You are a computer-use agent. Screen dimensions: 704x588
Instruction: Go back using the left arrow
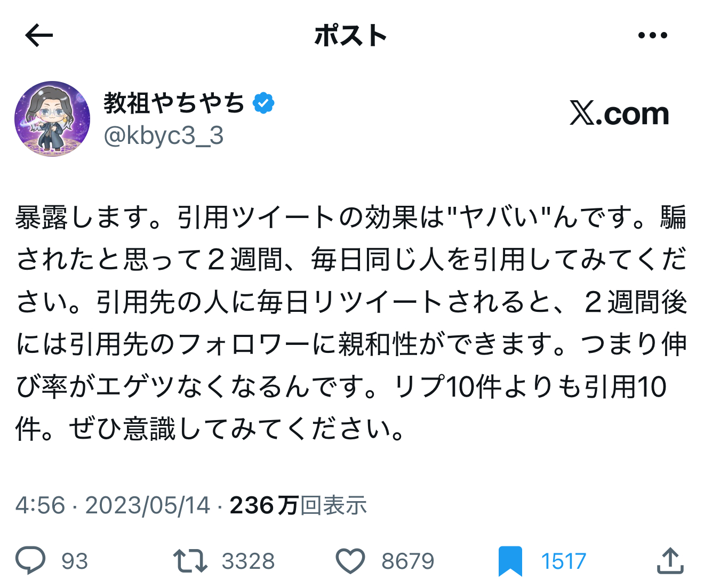[x=39, y=36]
